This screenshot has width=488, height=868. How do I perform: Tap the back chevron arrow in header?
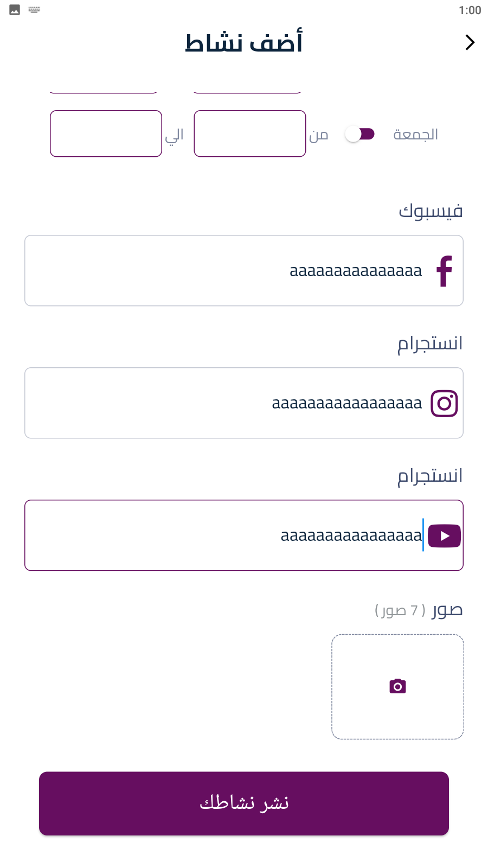(470, 42)
